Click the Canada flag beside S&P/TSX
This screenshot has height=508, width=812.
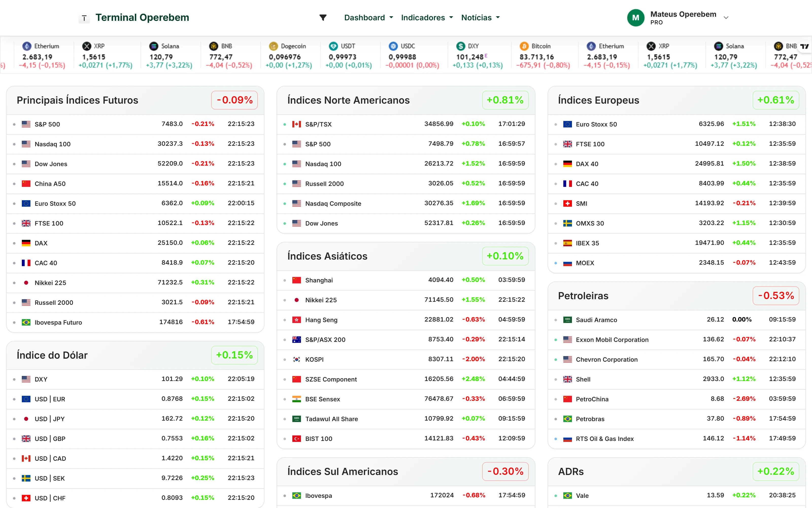(x=297, y=124)
